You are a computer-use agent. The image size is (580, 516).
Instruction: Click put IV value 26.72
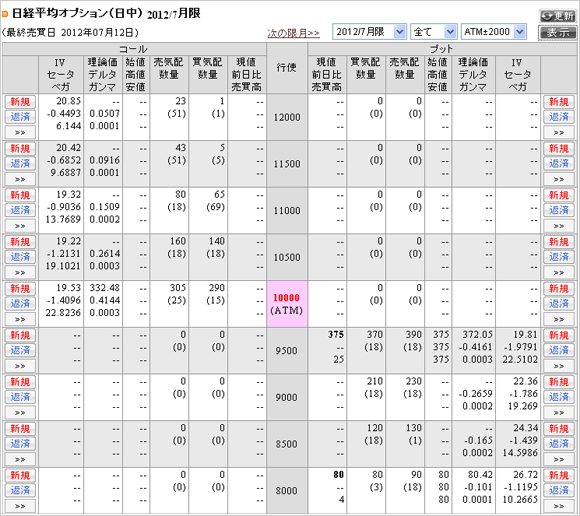pyautogui.click(x=525, y=475)
